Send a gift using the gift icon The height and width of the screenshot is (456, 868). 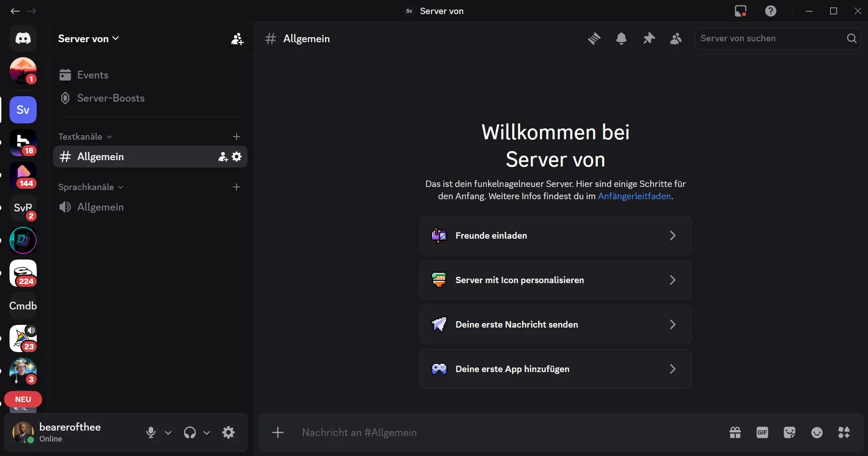click(735, 432)
